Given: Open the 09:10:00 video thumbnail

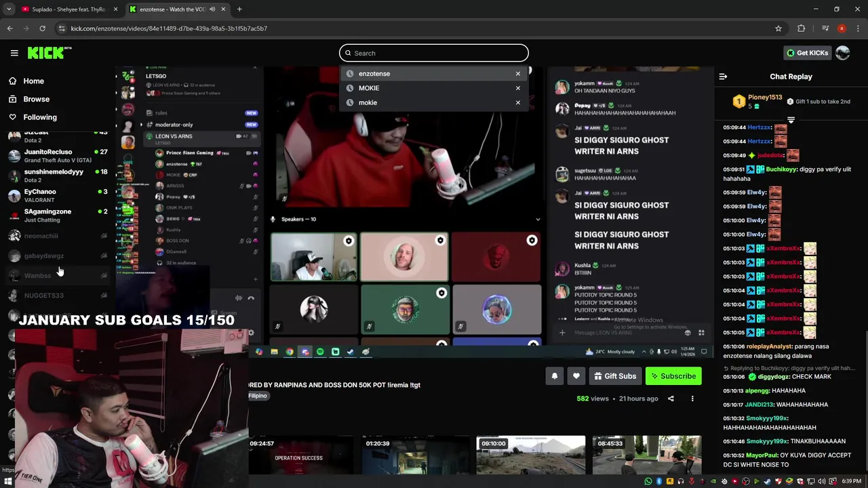Looking at the screenshot, I should coord(530,455).
